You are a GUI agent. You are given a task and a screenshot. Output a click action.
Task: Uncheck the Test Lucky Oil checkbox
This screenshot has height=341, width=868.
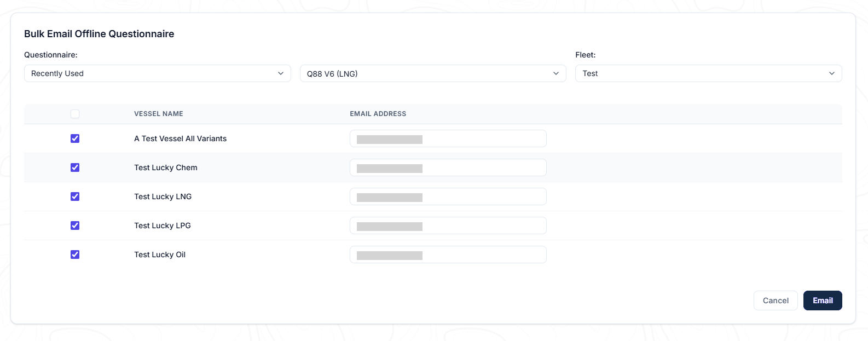coord(75,255)
